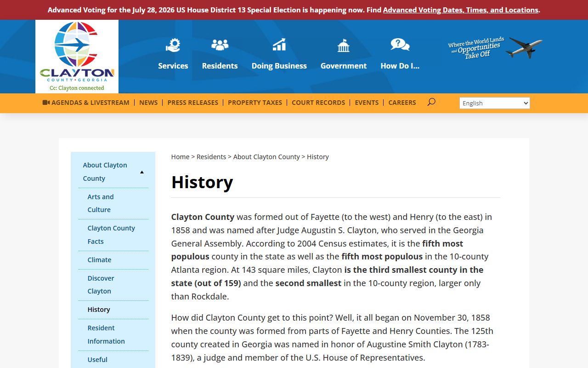Select History in sidebar
This screenshot has height=368, width=588.
(99, 310)
